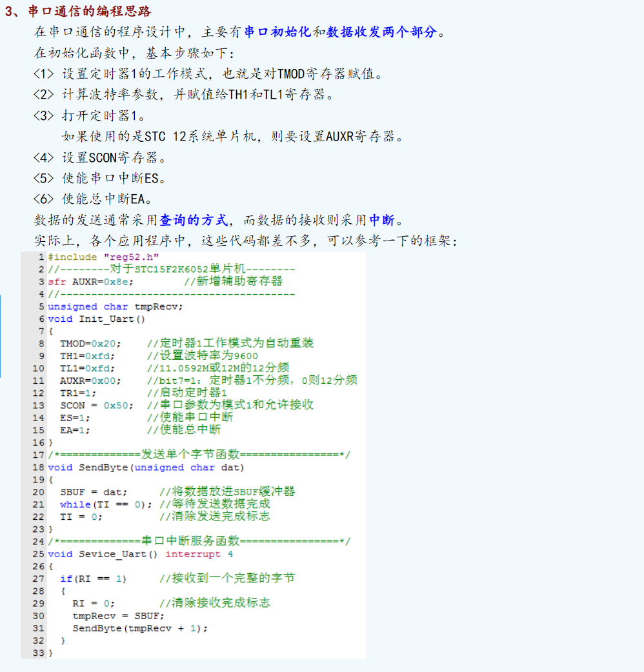Click code 'TI = 0;'
644x672 pixels.
[81, 517]
